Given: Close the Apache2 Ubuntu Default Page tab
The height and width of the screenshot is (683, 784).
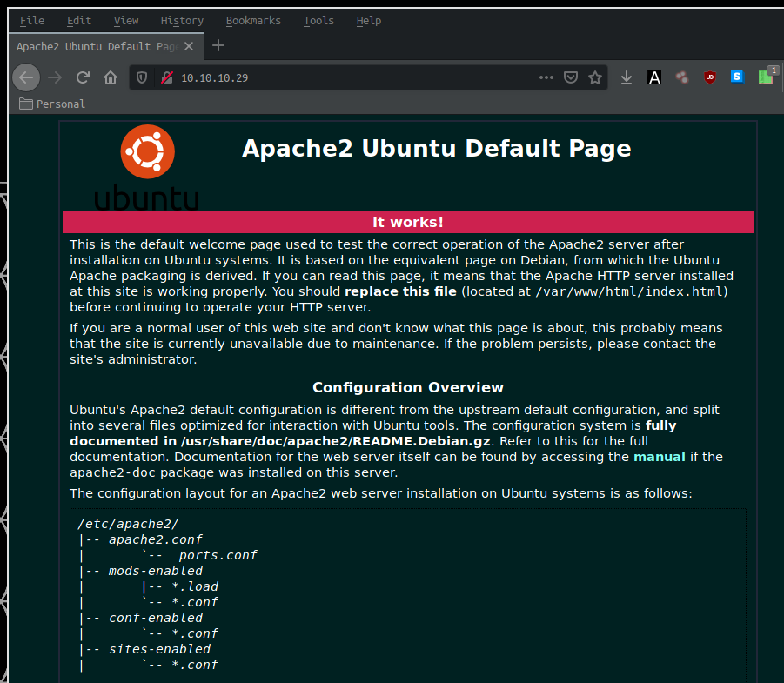Looking at the screenshot, I should point(189,46).
